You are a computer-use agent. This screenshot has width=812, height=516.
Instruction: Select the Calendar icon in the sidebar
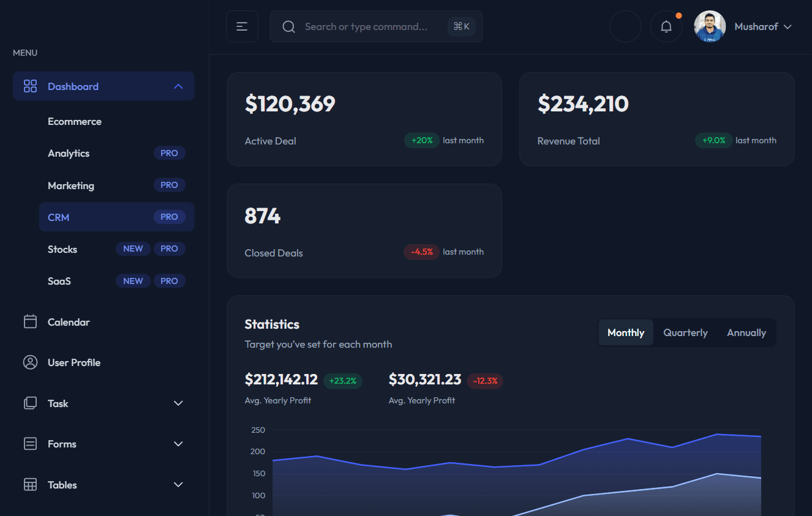click(x=30, y=321)
